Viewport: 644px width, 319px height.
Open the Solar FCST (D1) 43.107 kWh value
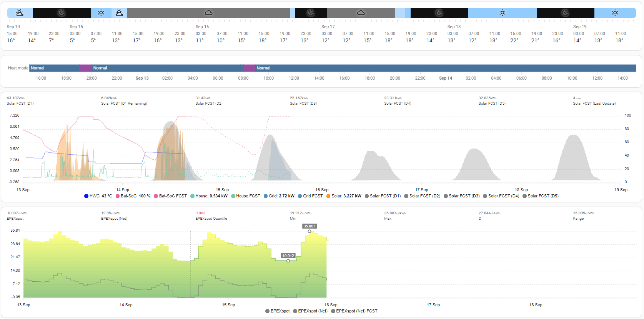(x=15, y=98)
